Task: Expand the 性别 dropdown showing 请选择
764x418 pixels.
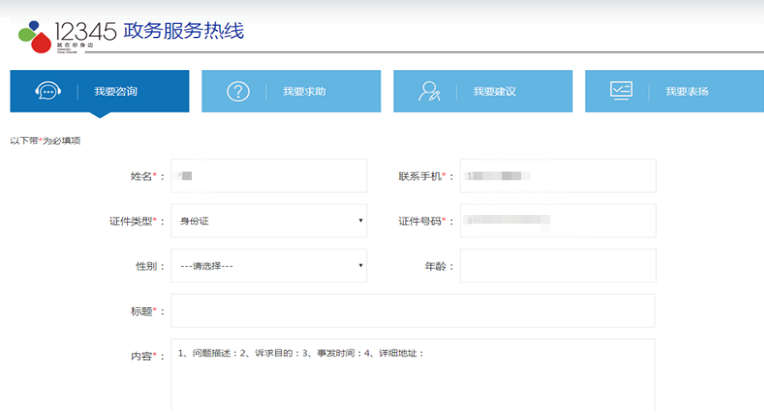Action: pyautogui.click(x=269, y=266)
